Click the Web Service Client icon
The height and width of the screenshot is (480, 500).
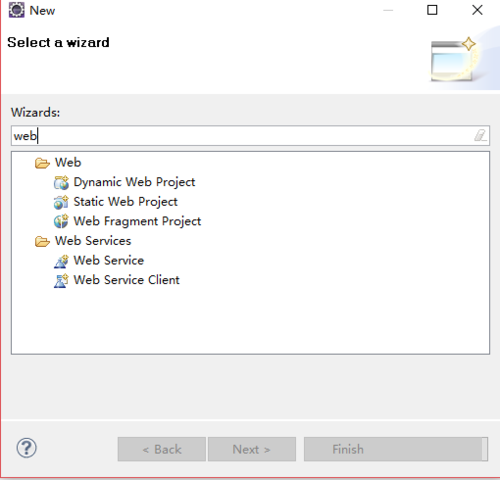(x=61, y=280)
